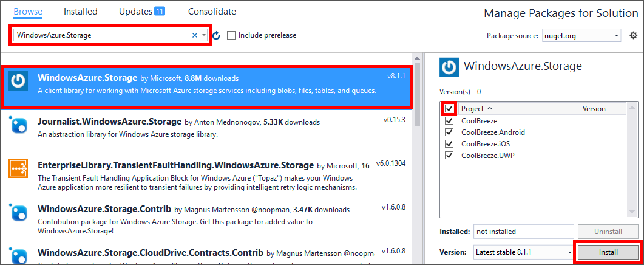The width and height of the screenshot is (644, 265).
Task: Uncheck the CoolBreeze.Android project
Action: pyautogui.click(x=449, y=132)
